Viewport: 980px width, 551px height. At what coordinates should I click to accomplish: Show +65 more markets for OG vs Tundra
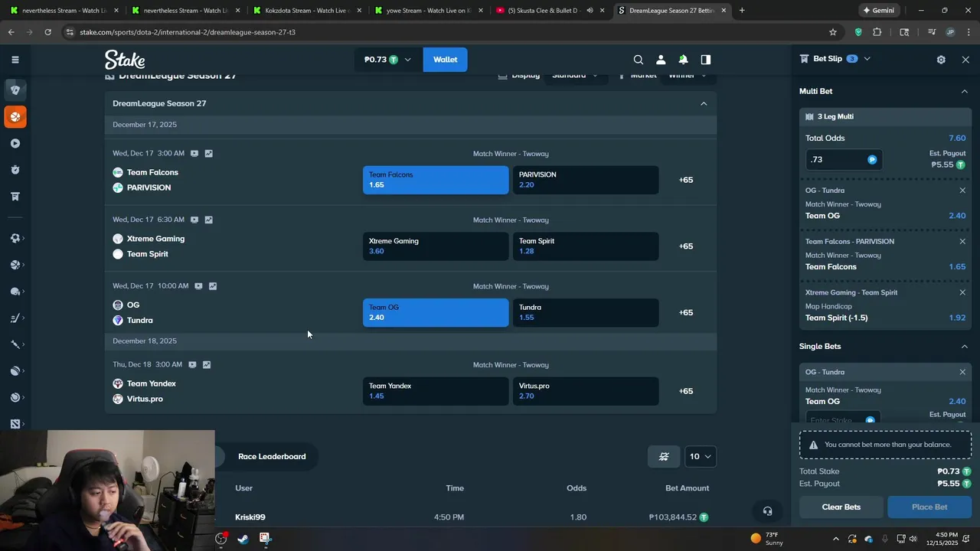pyautogui.click(x=686, y=312)
